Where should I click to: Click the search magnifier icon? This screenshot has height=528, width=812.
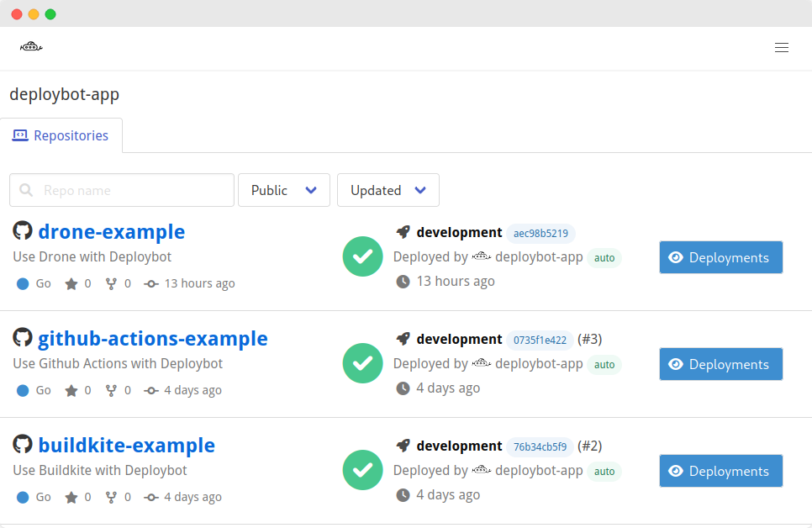pos(26,190)
